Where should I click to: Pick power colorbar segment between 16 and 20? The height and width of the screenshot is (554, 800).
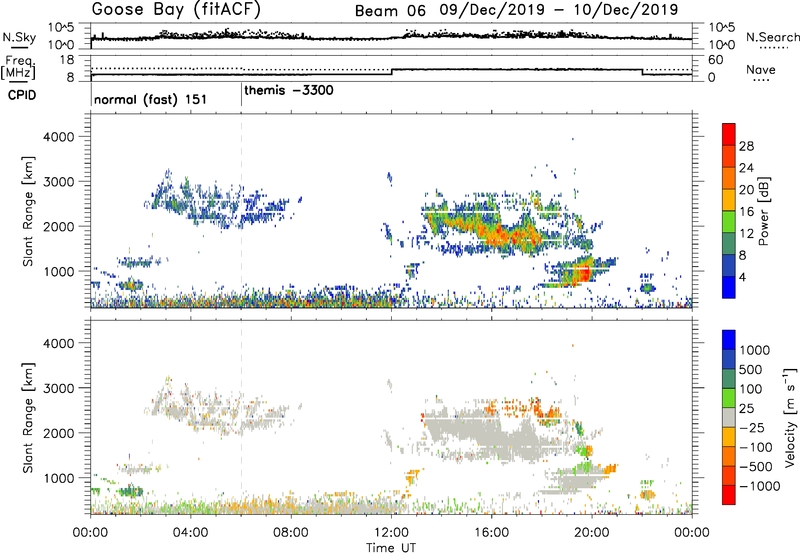point(729,199)
